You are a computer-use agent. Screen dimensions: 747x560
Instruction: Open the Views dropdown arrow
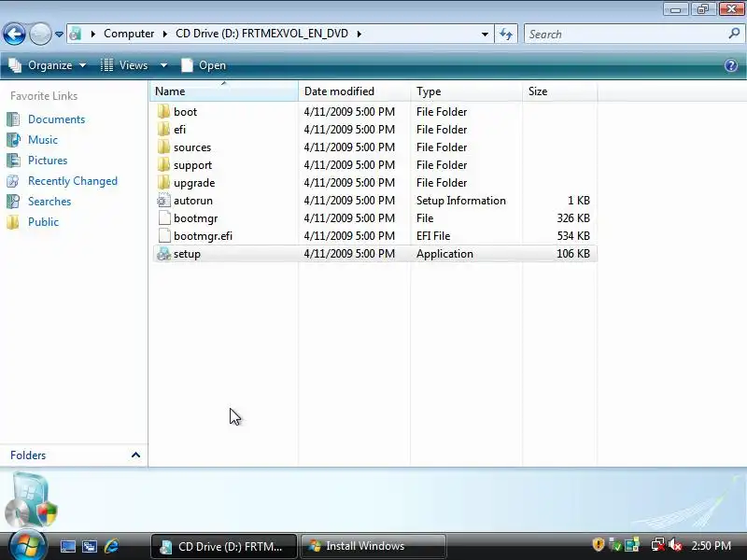[163, 65]
